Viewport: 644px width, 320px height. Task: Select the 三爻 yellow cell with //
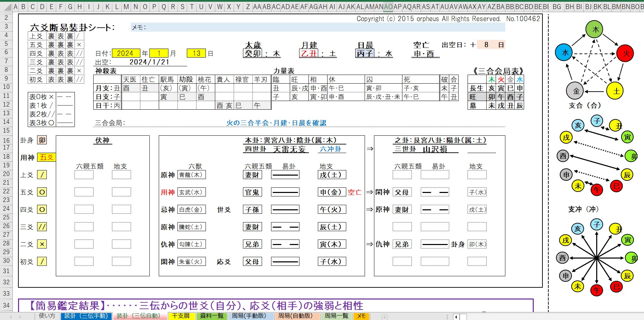click(42, 227)
